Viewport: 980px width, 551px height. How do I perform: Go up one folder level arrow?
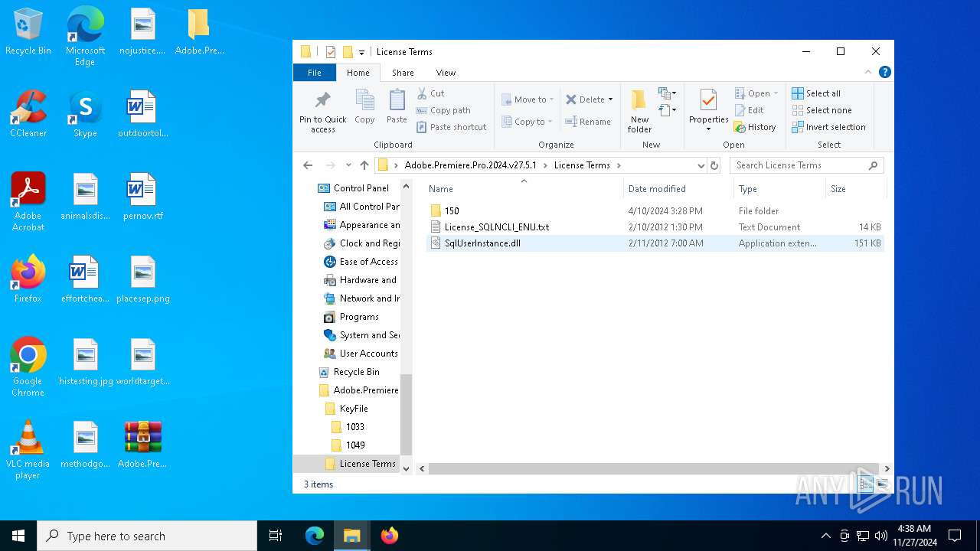pyautogui.click(x=364, y=165)
